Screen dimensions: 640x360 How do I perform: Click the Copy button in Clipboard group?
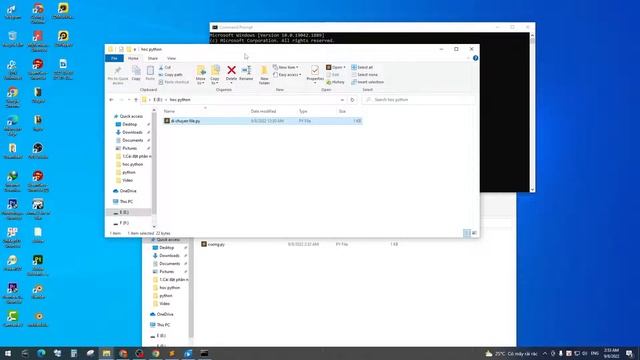[x=136, y=73]
